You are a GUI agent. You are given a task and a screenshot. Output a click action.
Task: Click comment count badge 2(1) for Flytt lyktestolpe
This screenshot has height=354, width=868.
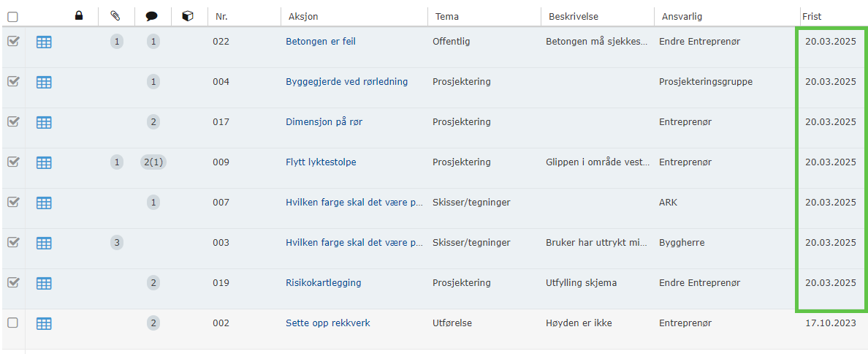(x=153, y=162)
